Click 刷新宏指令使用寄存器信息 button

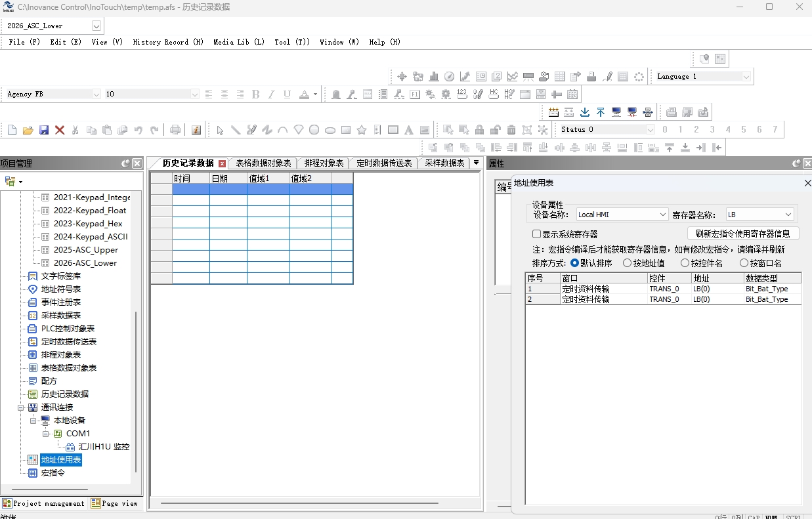(743, 234)
